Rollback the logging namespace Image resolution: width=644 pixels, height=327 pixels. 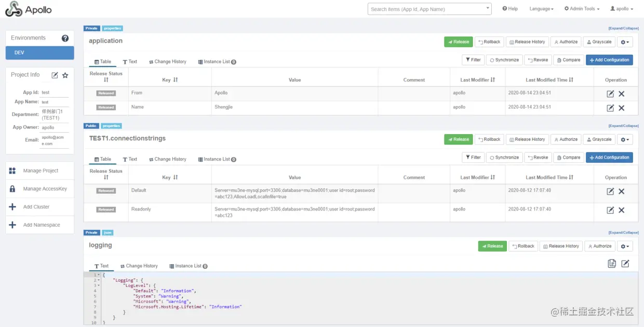point(523,246)
